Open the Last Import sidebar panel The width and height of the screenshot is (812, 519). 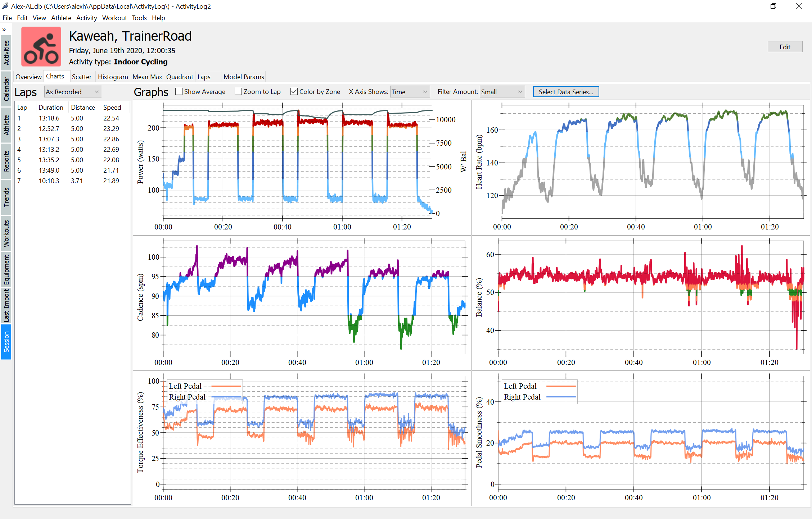pos(6,306)
